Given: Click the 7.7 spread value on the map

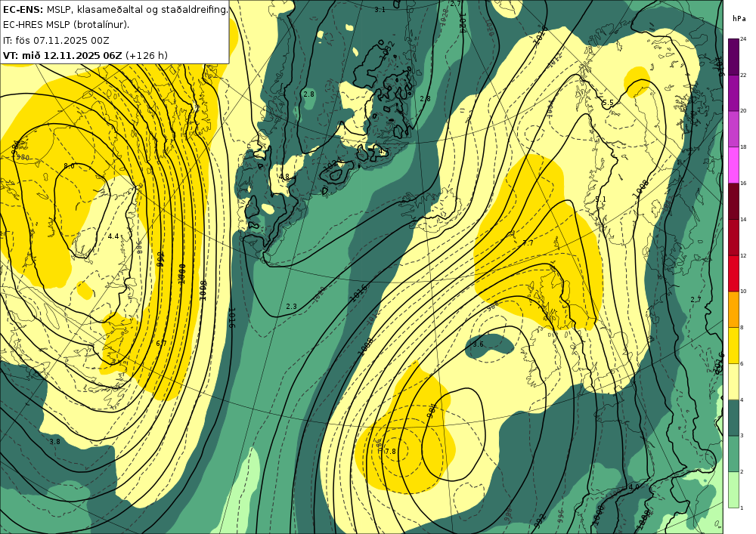Looking at the screenshot, I should click(528, 243).
